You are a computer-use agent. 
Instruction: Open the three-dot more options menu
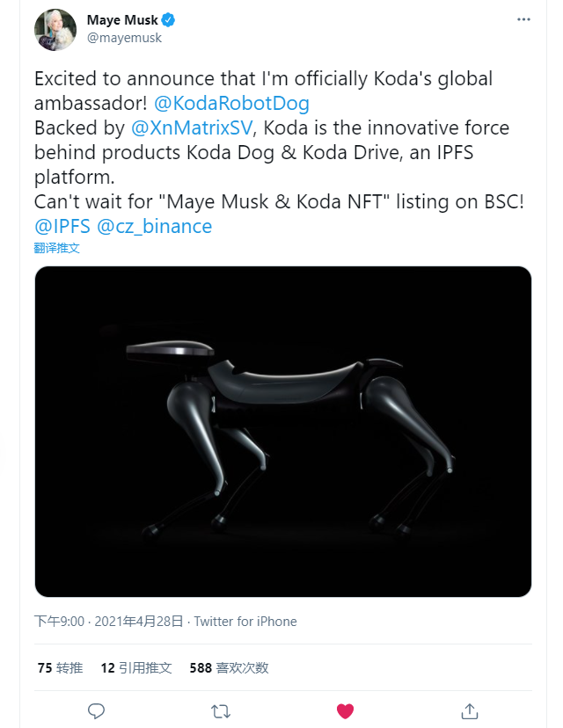(523, 19)
